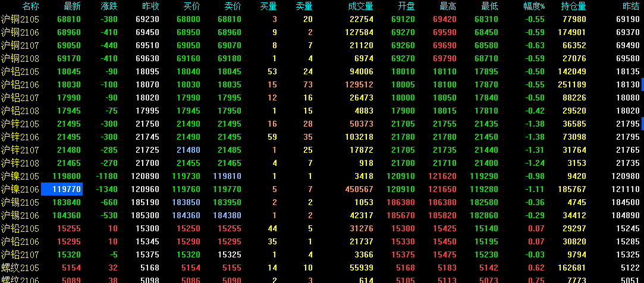This screenshot has height=283, width=644.
Task: Sort by the 涨跌 column header
Action: coord(109,6)
